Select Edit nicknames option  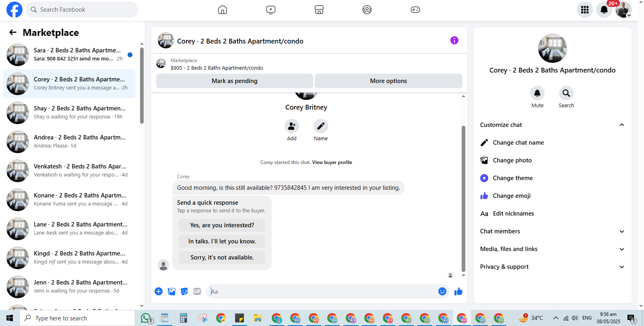click(x=552, y=214)
